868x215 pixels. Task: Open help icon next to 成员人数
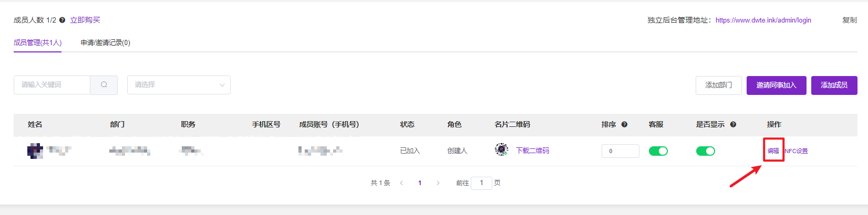(62, 20)
